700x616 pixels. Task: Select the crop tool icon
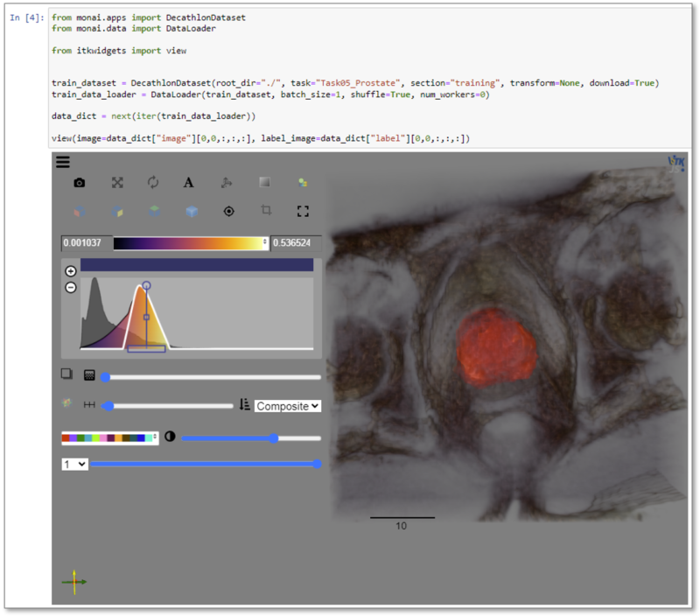point(268,212)
